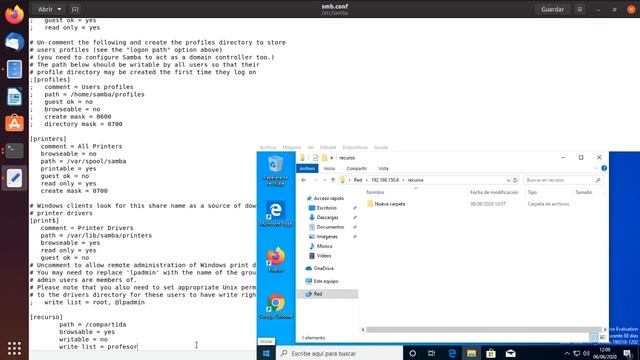Refresh the Explorer folder view
This screenshot has height=360, width=640.
pos(516,180)
